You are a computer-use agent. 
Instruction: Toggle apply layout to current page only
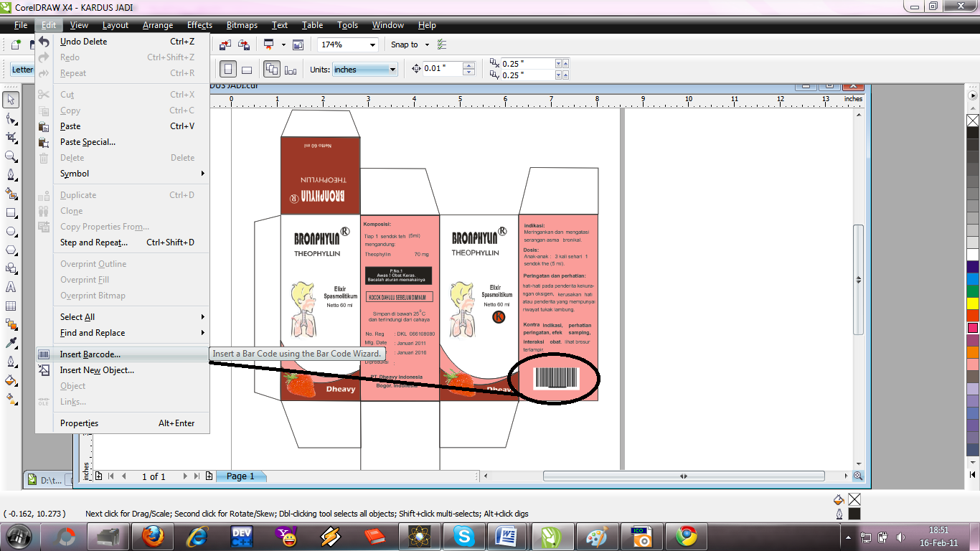(x=291, y=70)
